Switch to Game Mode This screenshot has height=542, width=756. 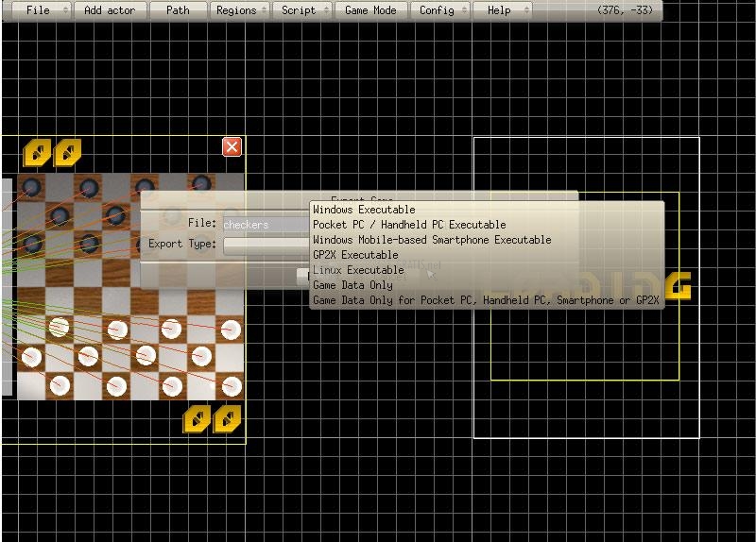(x=370, y=10)
